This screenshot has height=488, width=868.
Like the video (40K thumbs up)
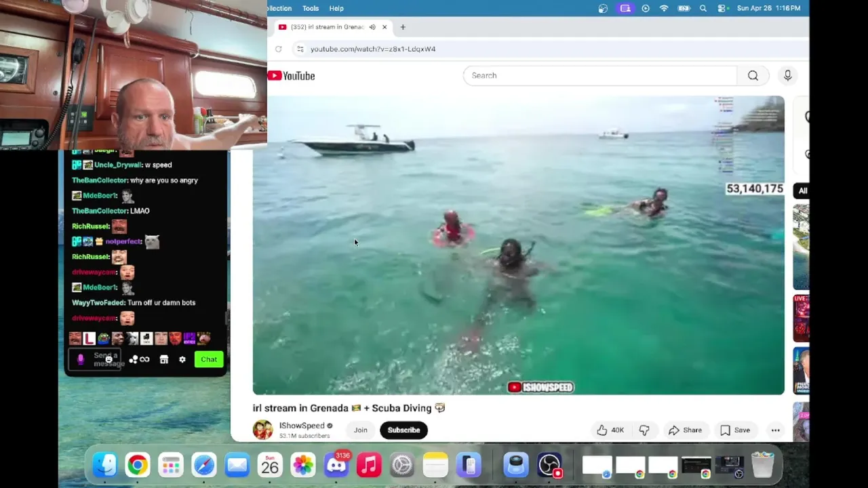click(x=610, y=430)
